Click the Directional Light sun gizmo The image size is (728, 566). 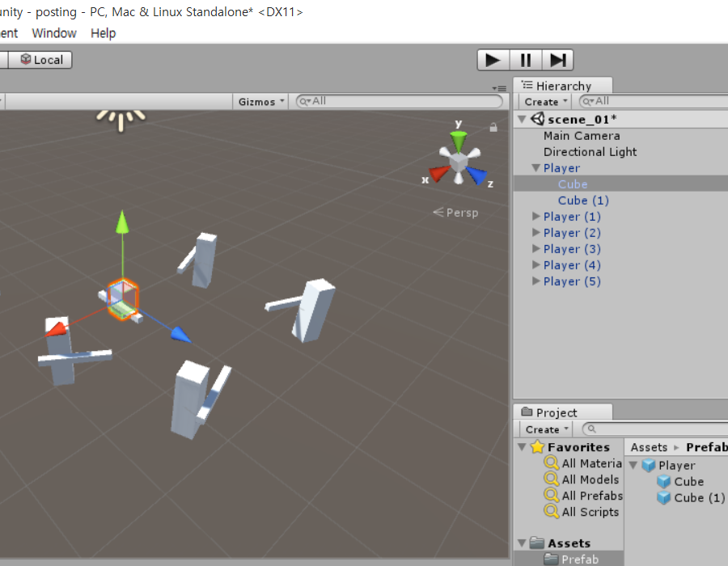(x=121, y=120)
